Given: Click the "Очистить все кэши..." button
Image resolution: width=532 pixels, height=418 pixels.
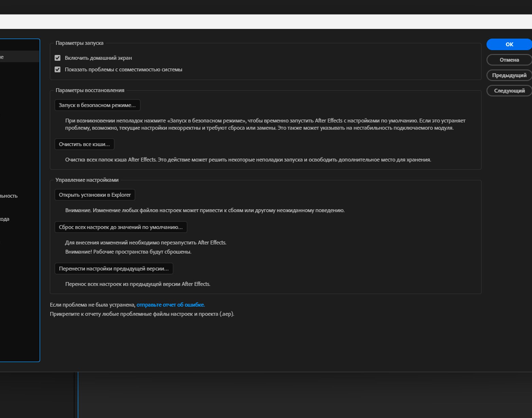Looking at the screenshot, I should [x=84, y=144].
